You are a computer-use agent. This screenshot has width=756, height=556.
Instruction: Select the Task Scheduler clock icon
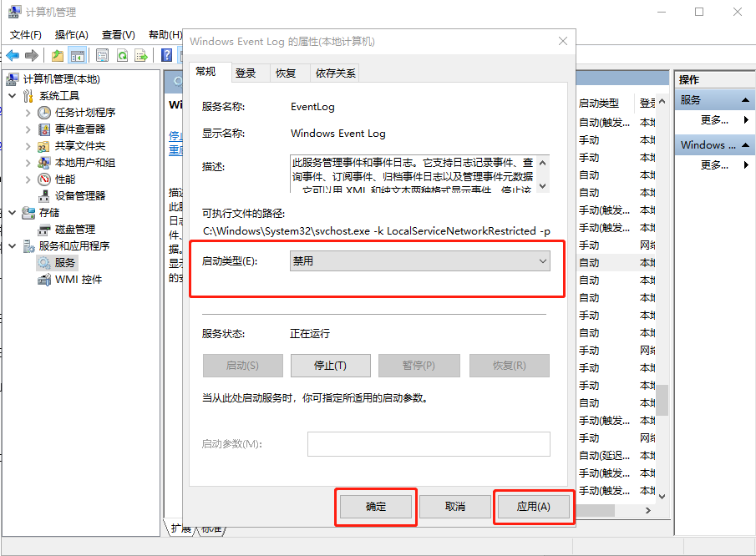[x=44, y=113]
